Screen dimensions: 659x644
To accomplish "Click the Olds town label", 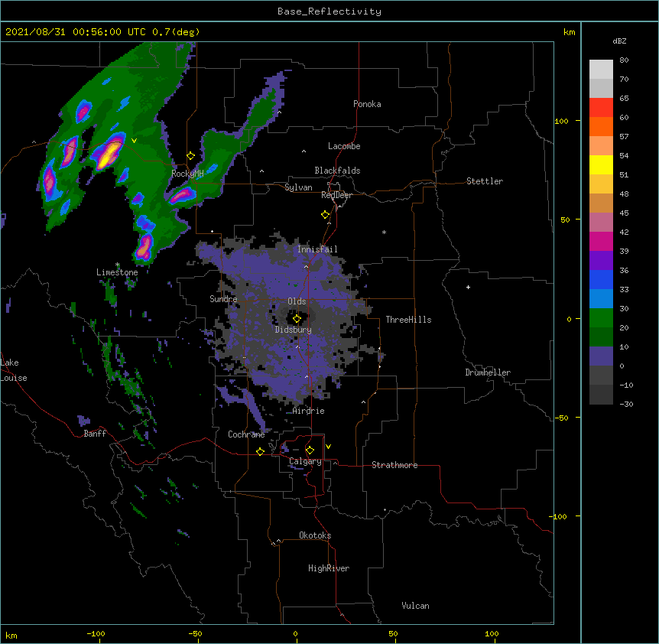I will pos(297,301).
